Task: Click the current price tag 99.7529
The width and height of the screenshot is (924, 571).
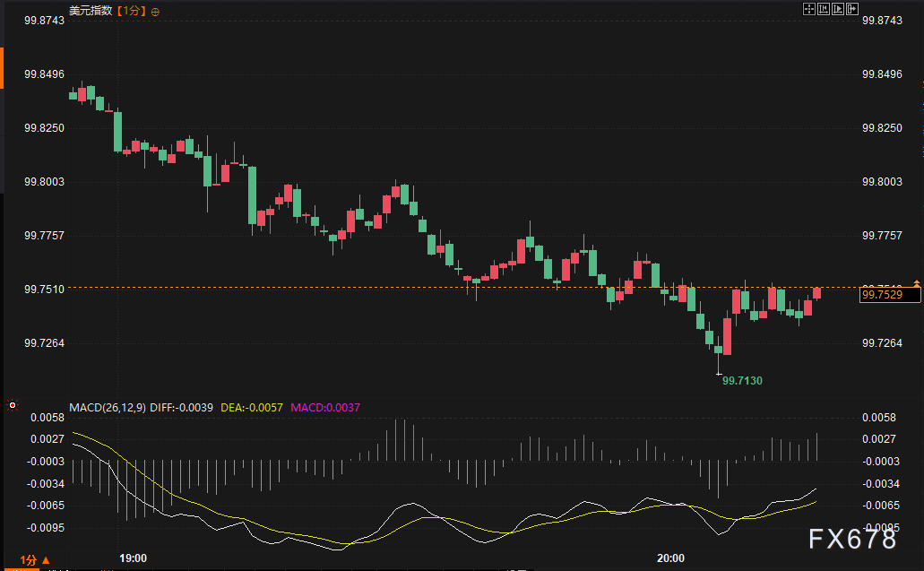Action: point(890,295)
